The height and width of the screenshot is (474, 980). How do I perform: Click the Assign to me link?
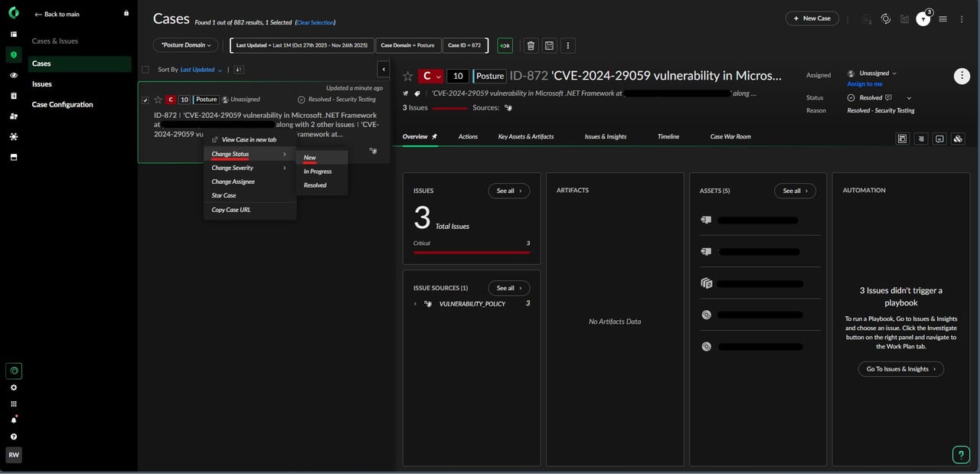coord(864,83)
